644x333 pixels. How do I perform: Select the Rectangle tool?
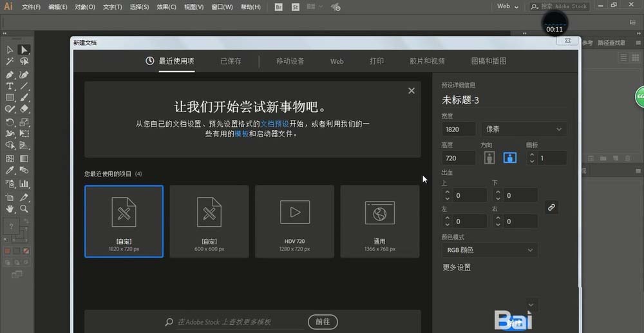10,98
